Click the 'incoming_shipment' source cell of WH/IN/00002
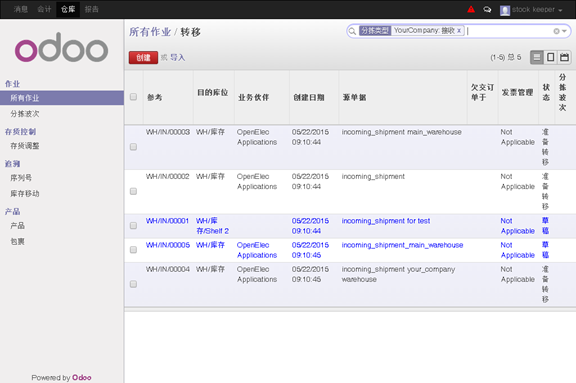Screen dimensions: 576x383 pos(373,176)
